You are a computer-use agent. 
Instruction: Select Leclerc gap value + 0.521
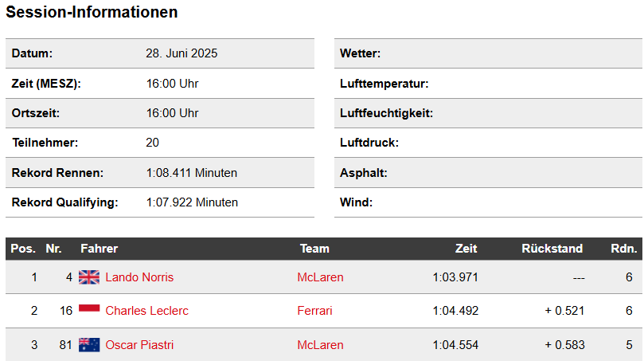564,311
